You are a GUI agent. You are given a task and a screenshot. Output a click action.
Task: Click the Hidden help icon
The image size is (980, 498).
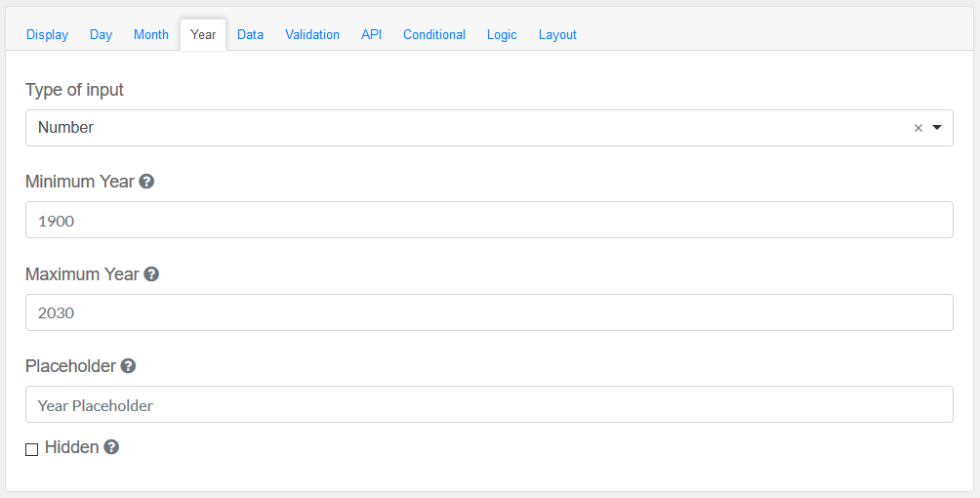pyautogui.click(x=111, y=447)
